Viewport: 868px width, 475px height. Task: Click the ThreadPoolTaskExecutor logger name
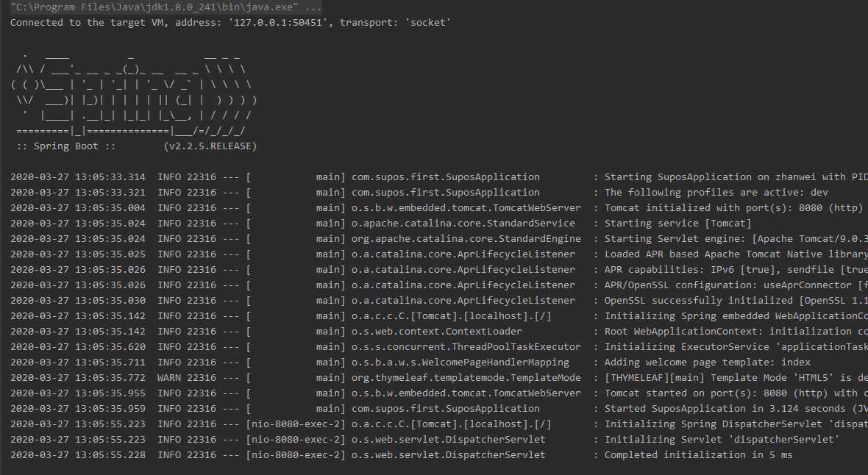pos(466,347)
